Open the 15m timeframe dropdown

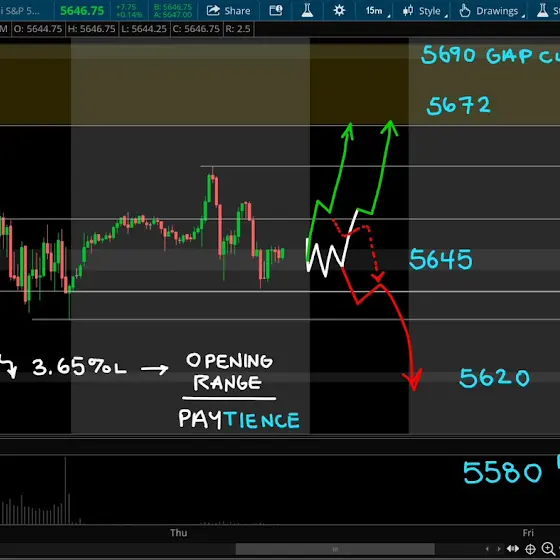[376, 11]
